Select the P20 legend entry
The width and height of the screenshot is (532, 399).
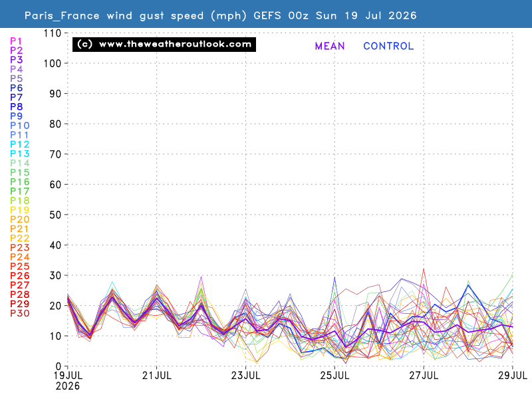pos(20,219)
